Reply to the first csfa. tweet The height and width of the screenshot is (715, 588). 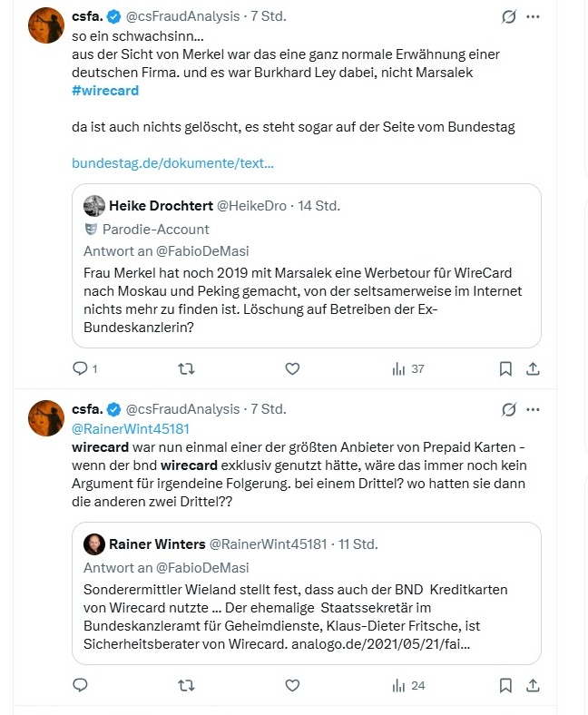pyautogui.click(x=80, y=368)
